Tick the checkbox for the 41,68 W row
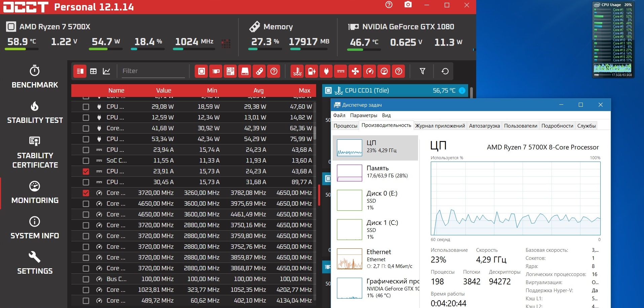Screen dimensions: 644x308 (x=86, y=128)
